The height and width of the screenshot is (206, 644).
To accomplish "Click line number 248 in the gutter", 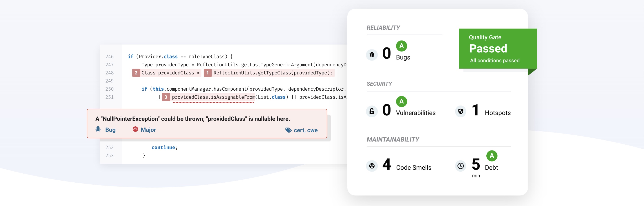I will (x=110, y=73).
